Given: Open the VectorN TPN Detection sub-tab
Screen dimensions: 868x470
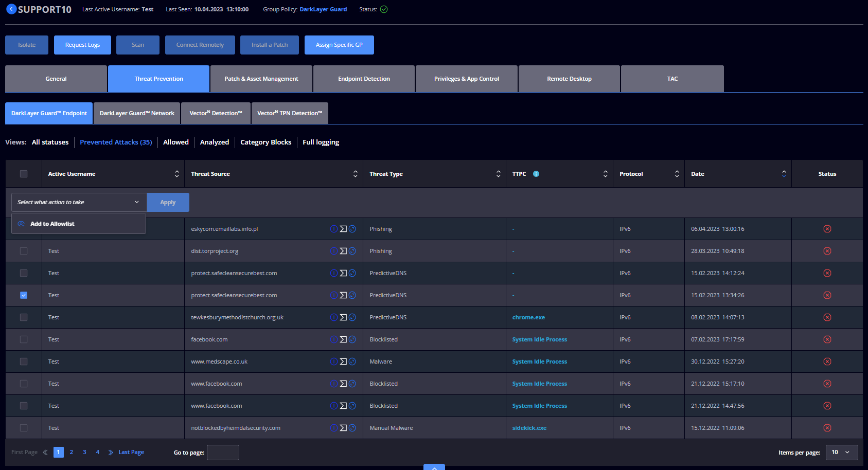Looking at the screenshot, I should pyautogui.click(x=290, y=113).
